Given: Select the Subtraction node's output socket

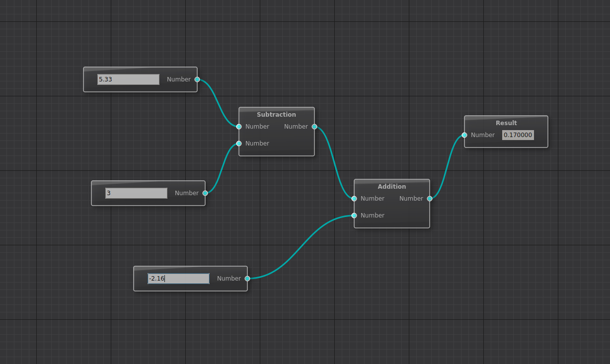Looking at the screenshot, I should coord(314,127).
